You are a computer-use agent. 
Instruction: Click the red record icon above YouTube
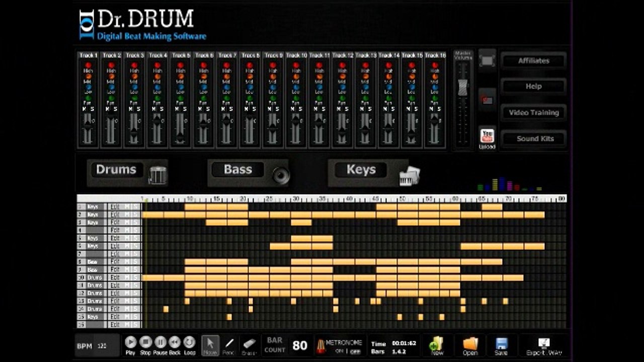tap(487, 100)
